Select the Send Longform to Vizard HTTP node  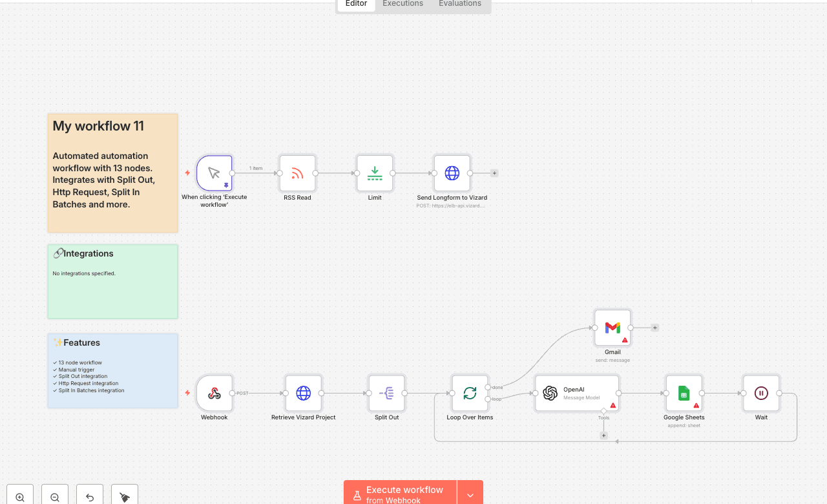[x=452, y=173]
